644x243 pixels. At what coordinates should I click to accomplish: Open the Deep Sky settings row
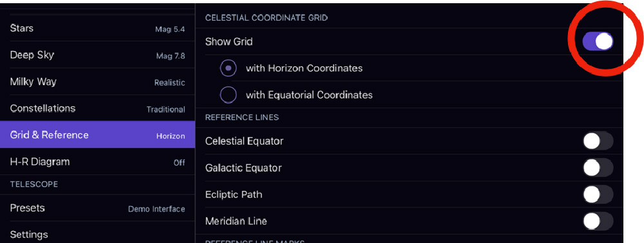97,55
